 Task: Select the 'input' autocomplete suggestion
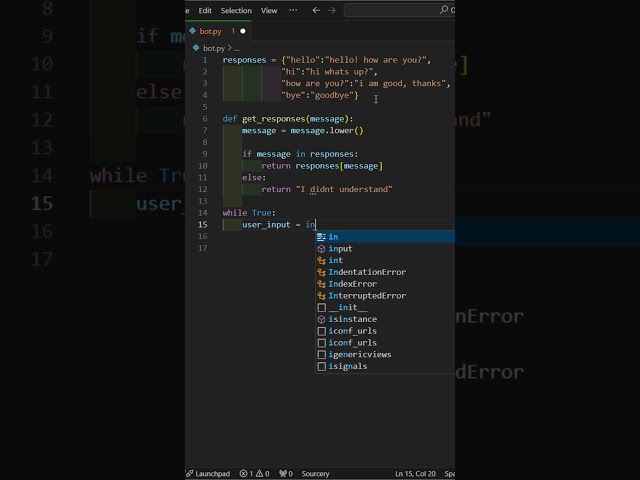pos(385,249)
